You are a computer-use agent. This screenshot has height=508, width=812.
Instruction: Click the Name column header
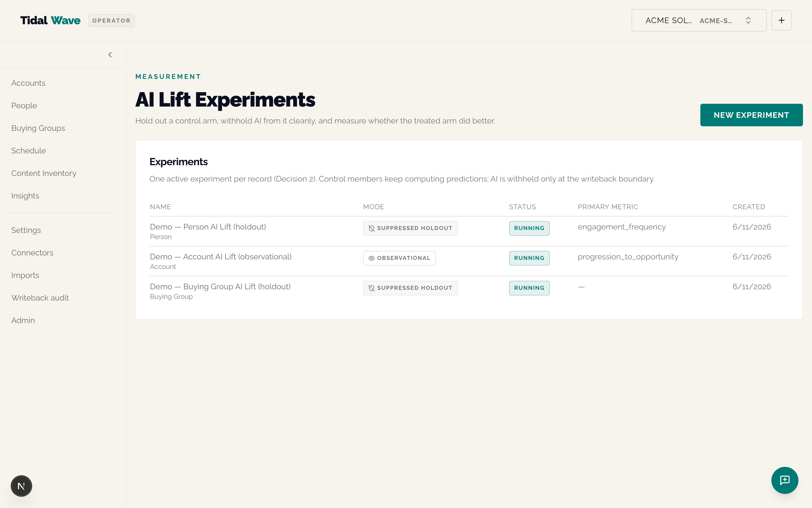coord(160,207)
